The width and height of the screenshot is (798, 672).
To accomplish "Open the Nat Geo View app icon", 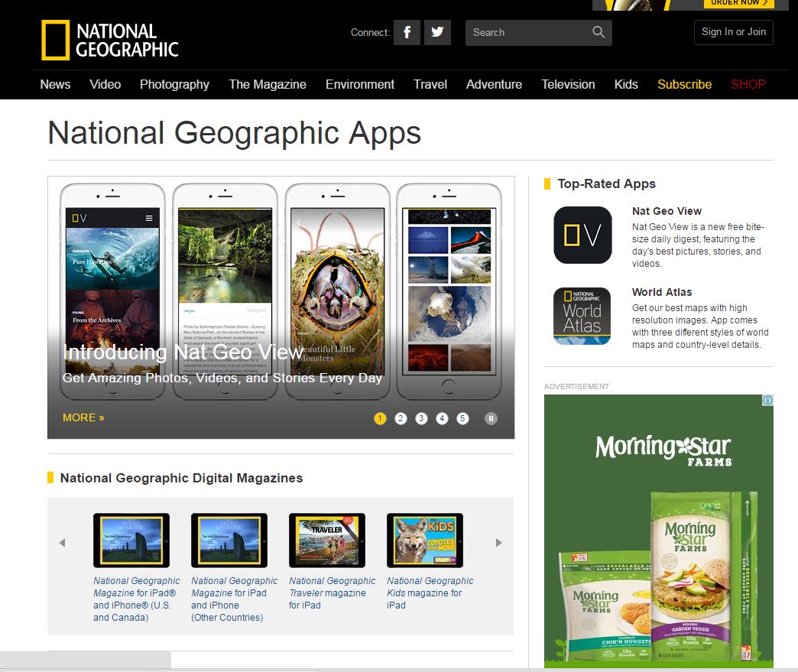I will [x=582, y=235].
